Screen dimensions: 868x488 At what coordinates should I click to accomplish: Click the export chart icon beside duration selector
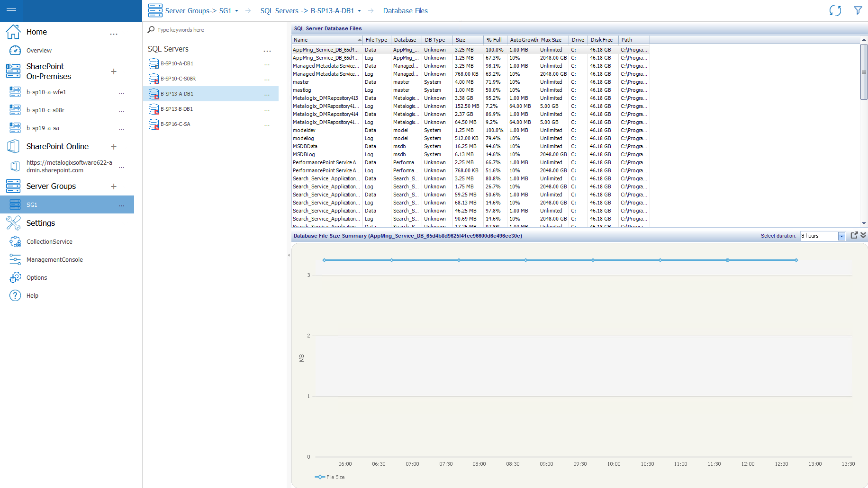tap(854, 235)
